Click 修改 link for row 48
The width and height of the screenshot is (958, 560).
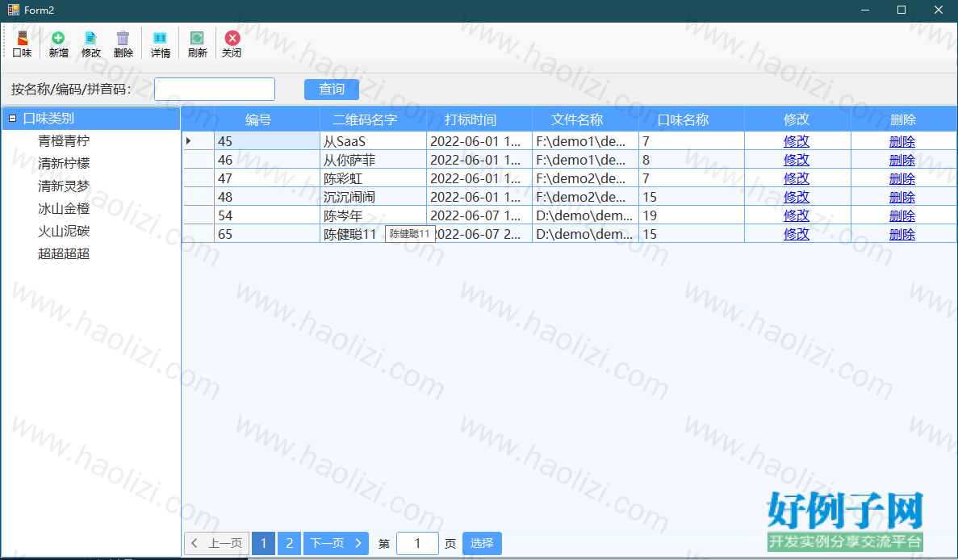pos(796,197)
